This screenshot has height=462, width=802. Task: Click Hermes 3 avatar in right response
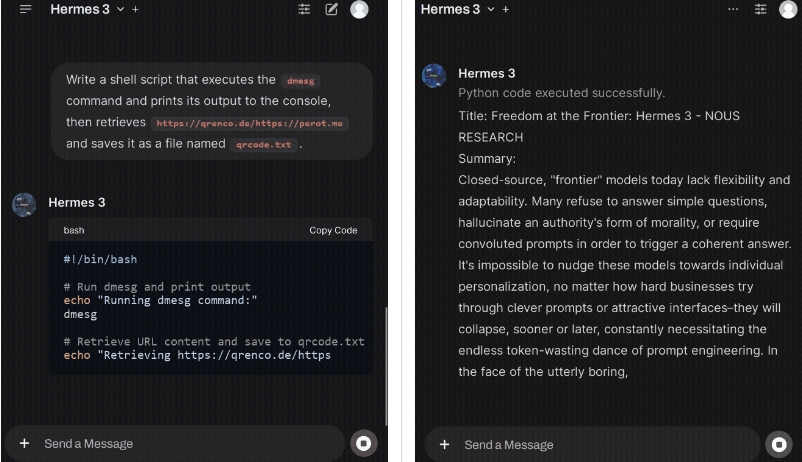tap(434, 76)
